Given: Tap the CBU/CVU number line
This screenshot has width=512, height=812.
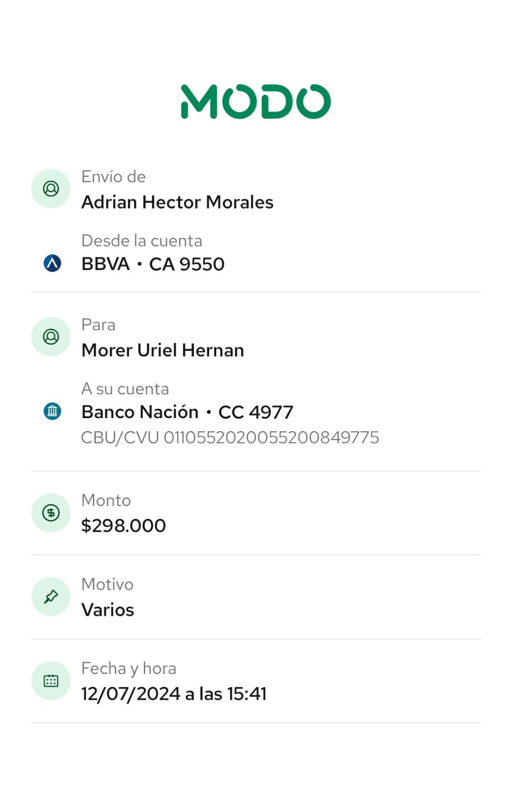Looking at the screenshot, I should click(230, 437).
